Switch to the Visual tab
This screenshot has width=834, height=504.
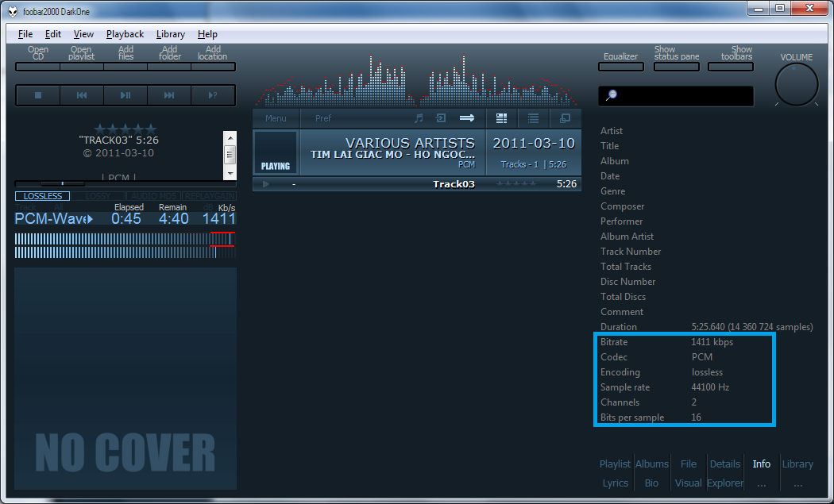(x=689, y=483)
